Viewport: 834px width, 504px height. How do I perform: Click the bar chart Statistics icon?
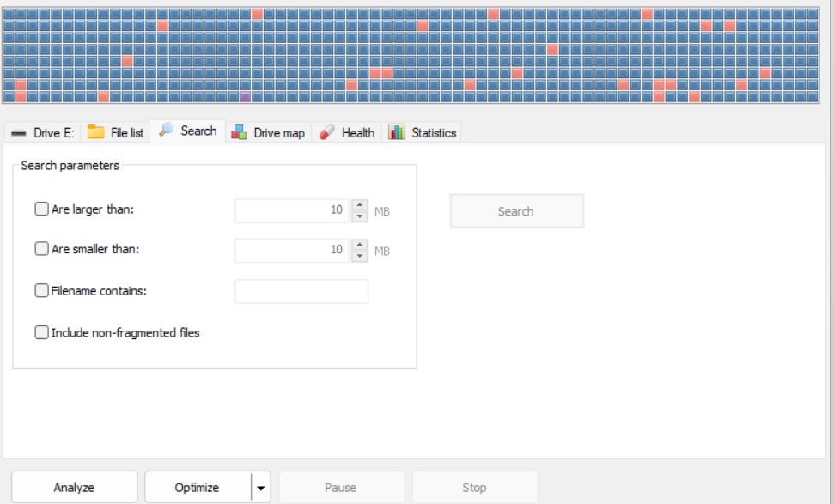pos(396,132)
